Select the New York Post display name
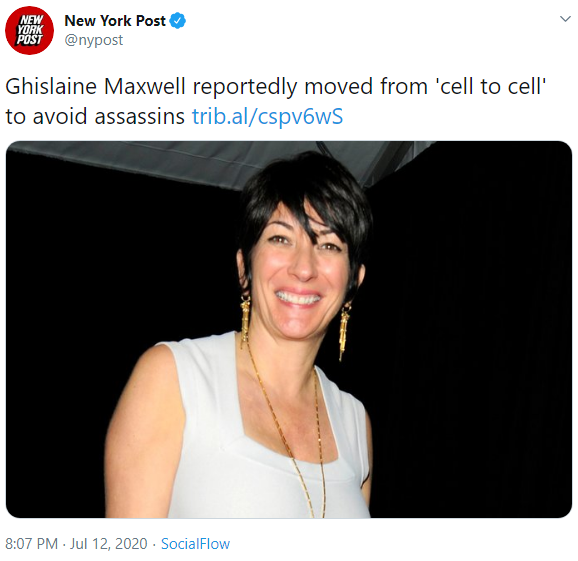Screen dimensions: 578x561 click(x=115, y=21)
